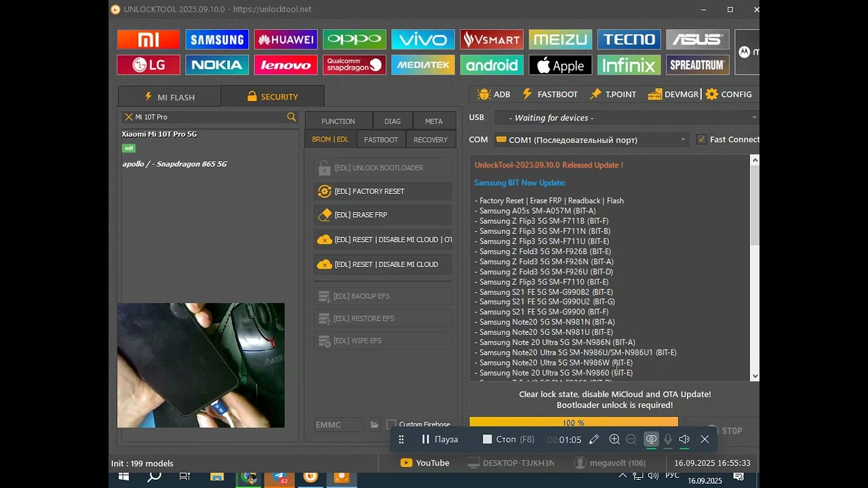Open the Windows Start menu

pyautogui.click(x=124, y=477)
